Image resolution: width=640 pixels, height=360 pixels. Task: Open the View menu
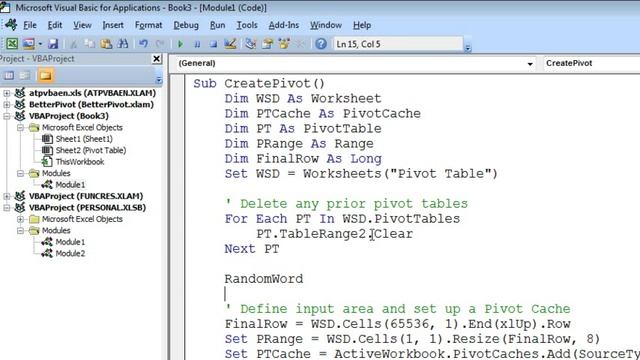[x=82, y=25]
